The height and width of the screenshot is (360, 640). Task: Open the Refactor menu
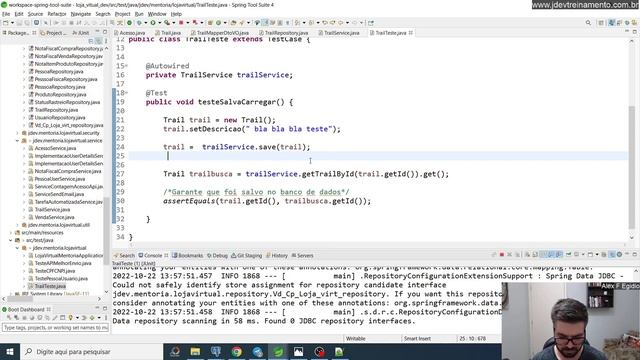click(57, 14)
